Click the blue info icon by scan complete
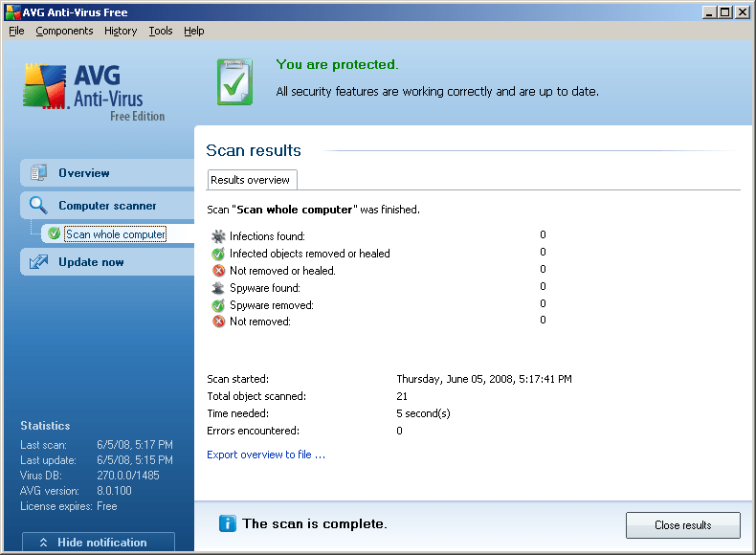 [228, 523]
